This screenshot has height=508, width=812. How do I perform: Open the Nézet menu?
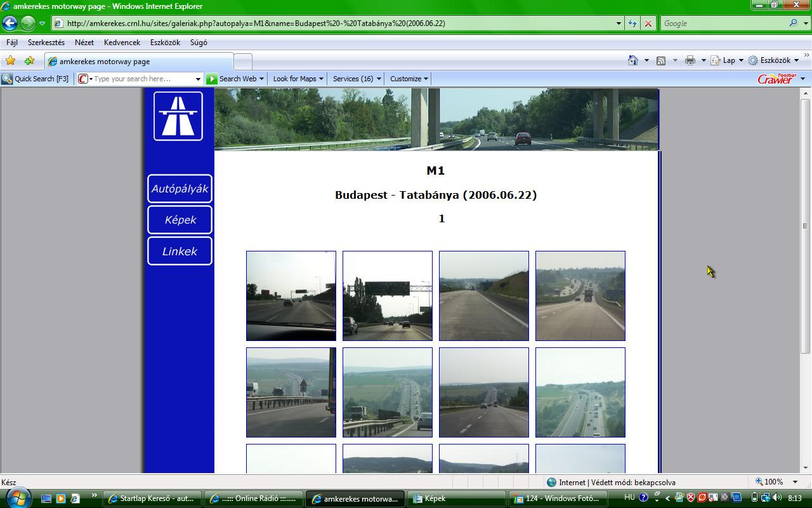coord(84,43)
